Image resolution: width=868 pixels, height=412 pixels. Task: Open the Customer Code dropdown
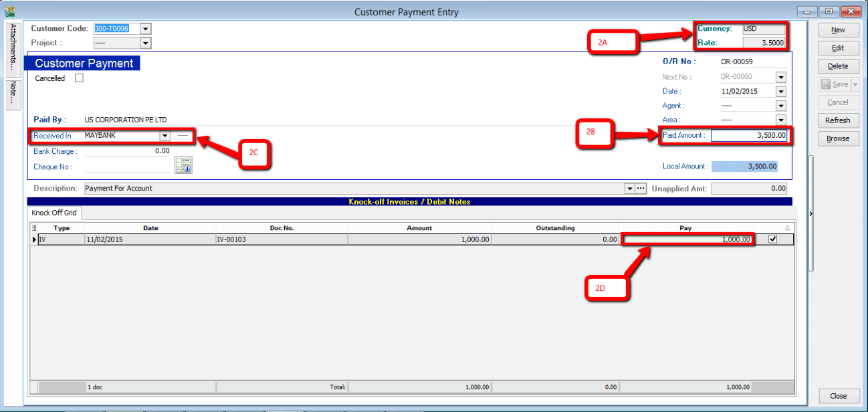pos(146,29)
